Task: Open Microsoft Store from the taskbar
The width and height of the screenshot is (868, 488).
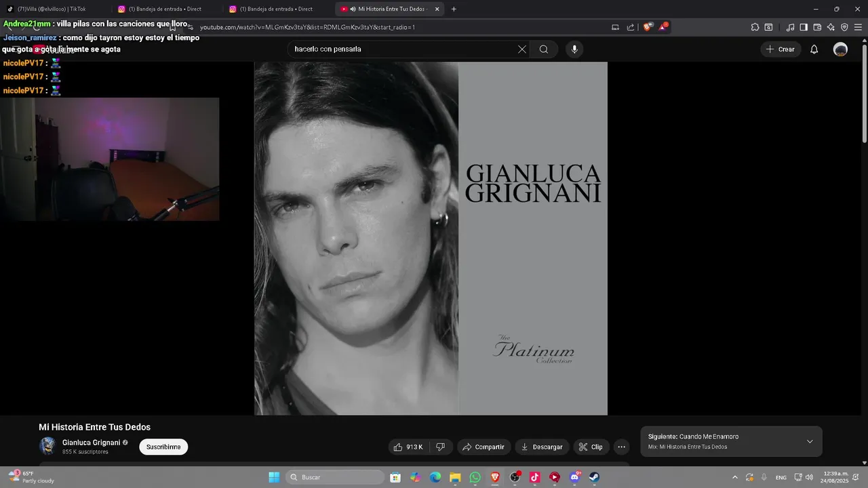Action: 395,477
